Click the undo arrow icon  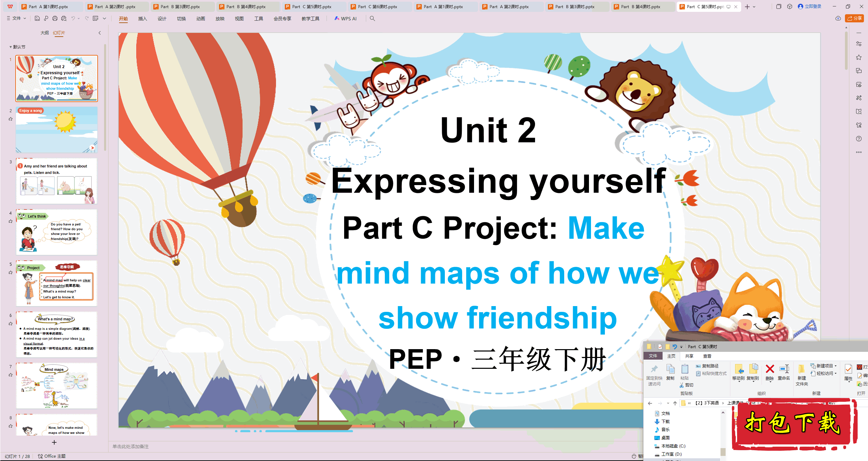[x=73, y=19]
